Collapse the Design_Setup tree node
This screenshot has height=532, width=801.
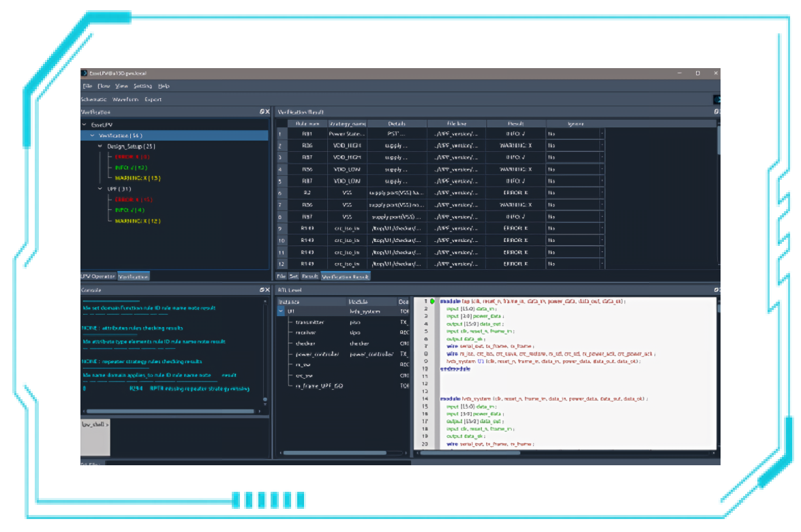coord(102,146)
